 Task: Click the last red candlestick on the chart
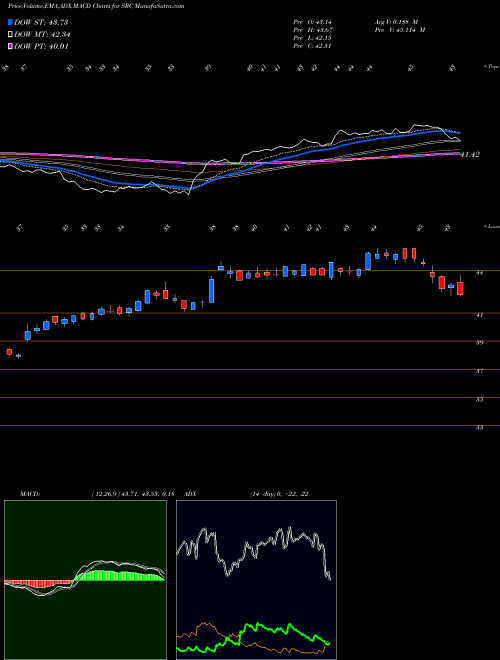[x=460, y=288]
